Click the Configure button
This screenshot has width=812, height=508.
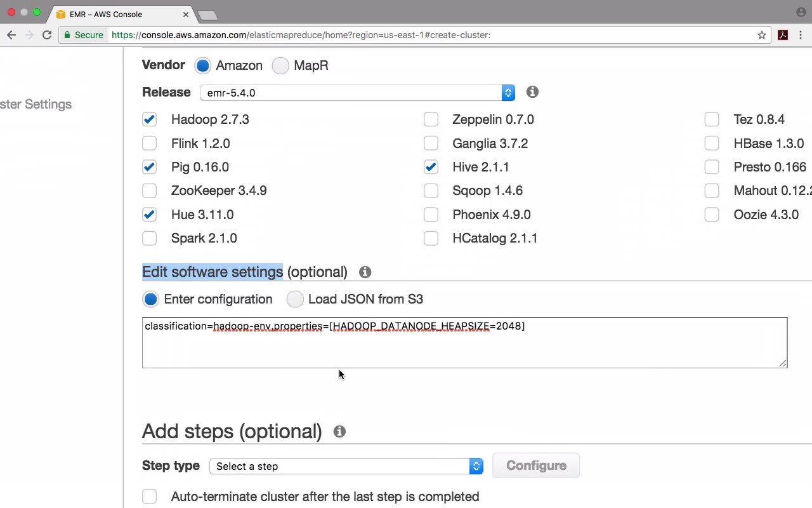[536, 465]
